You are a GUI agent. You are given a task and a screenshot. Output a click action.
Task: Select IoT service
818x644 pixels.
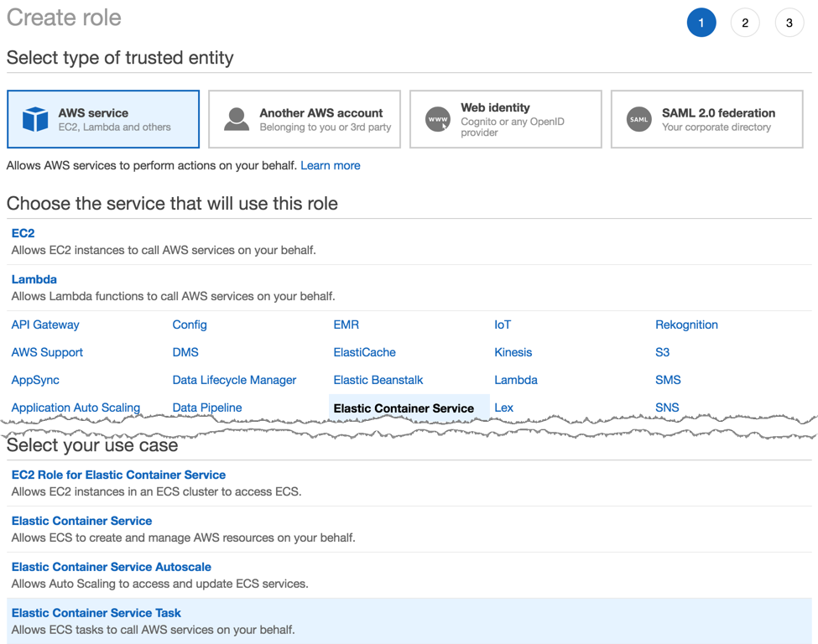pos(503,325)
